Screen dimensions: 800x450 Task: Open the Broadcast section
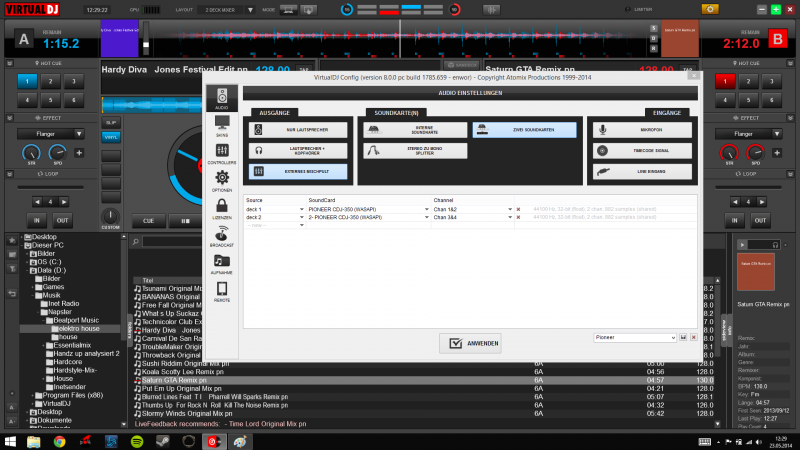tap(221, 236)
